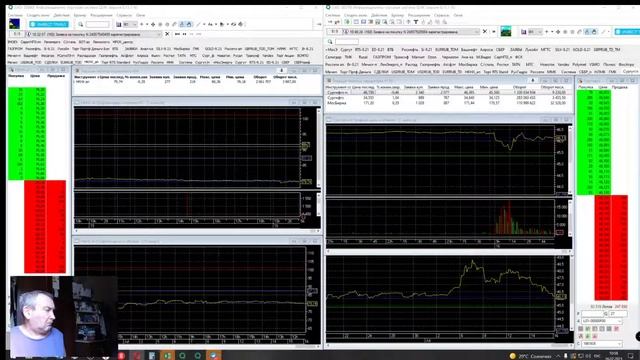The height and width of the screenshot is (360, 640).
Task: Select Селигдар tab in right window
Action: [333, 57]
